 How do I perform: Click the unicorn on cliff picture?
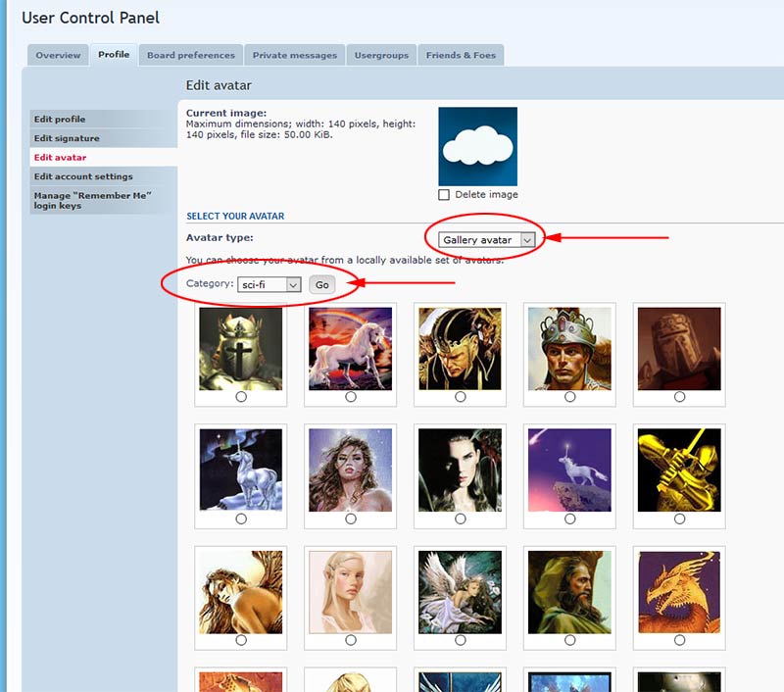click(x=569, y=470)
